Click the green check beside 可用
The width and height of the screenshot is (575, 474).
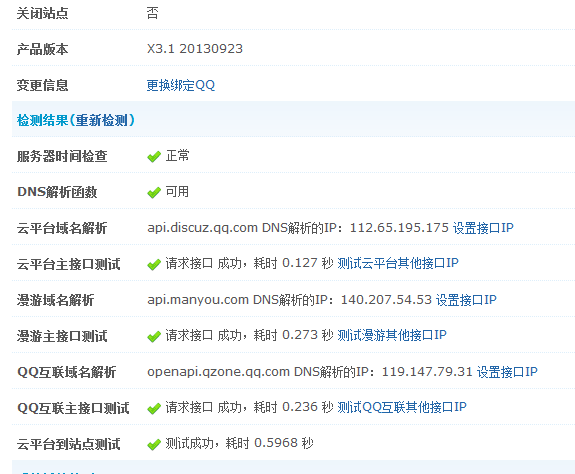click(154, 192)
